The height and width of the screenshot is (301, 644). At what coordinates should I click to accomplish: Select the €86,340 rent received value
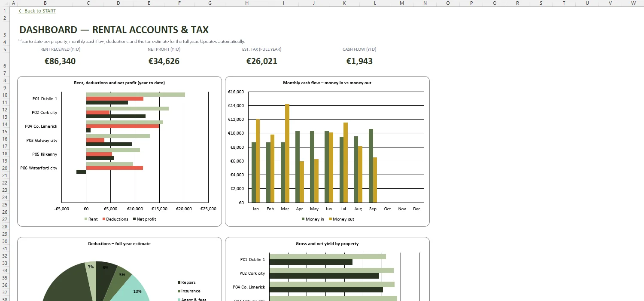[60, 61]
